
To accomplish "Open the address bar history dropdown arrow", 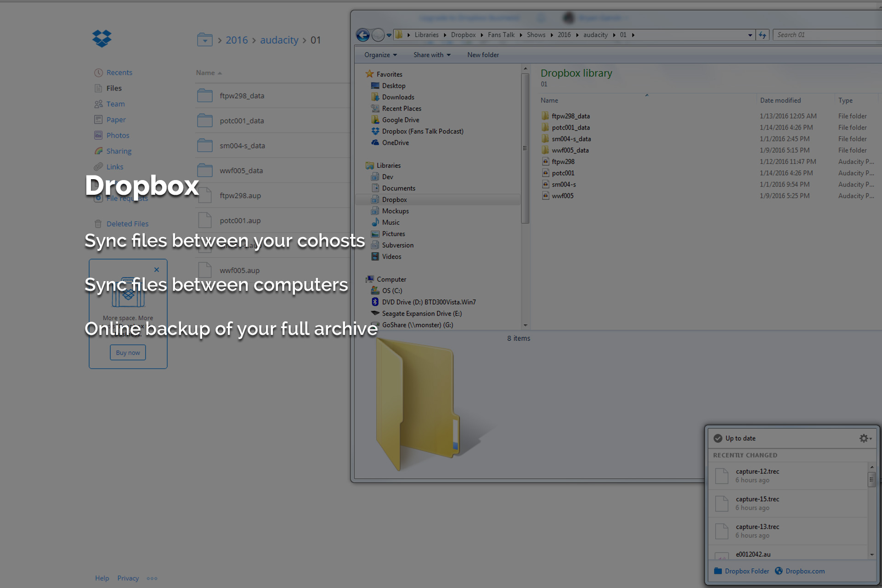I will point(750,35).
